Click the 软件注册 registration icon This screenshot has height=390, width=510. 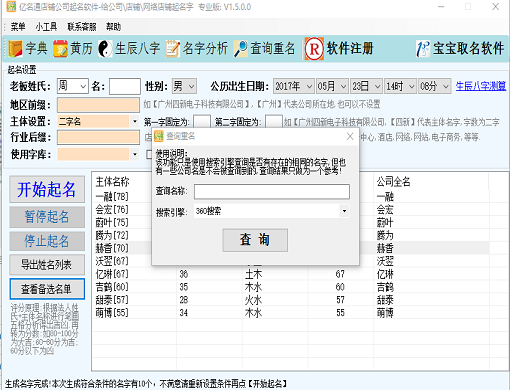(314, 49)
